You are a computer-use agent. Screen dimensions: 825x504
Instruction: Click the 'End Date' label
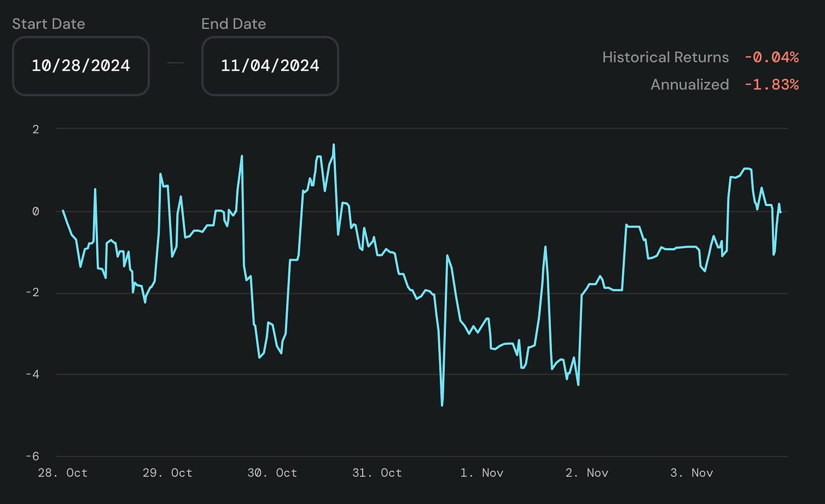pyautogui.click(x=233, y=24)
